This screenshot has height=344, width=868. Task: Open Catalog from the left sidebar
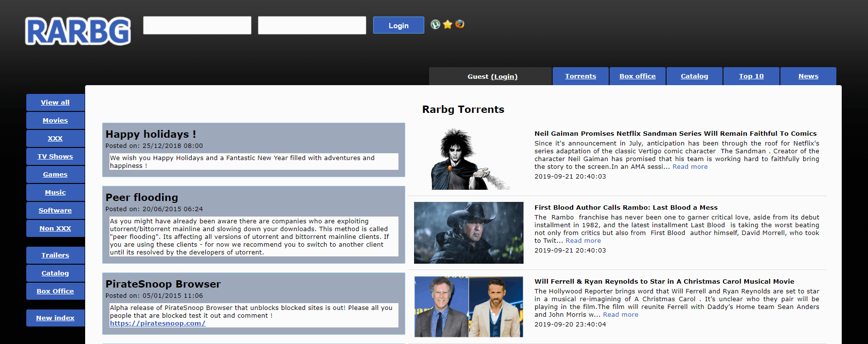coord(55,273)
